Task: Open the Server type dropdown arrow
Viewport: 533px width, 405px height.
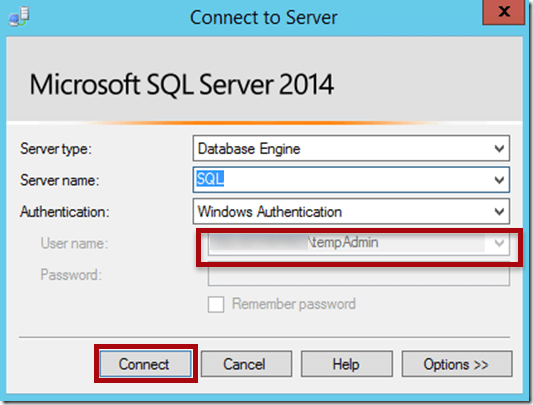Action: 499,148
